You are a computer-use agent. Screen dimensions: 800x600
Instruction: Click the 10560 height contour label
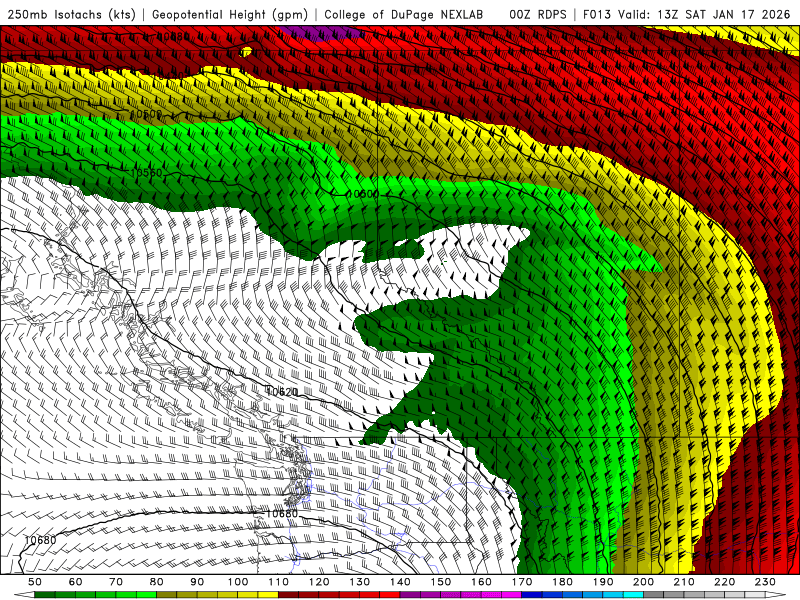pos(146,173)
